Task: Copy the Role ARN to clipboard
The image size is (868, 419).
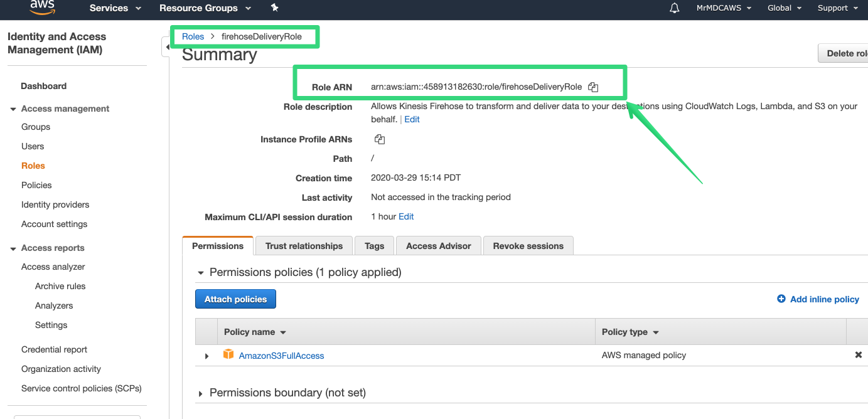Action: point(593,87)
